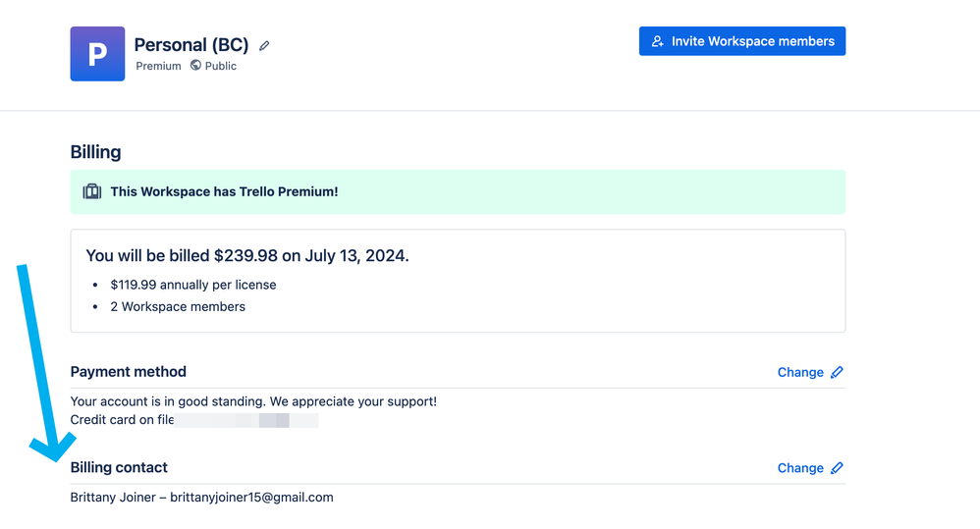Click the briefcase icon in Premium banner
This screenshot has height=529, width=980.
[92, 191]
